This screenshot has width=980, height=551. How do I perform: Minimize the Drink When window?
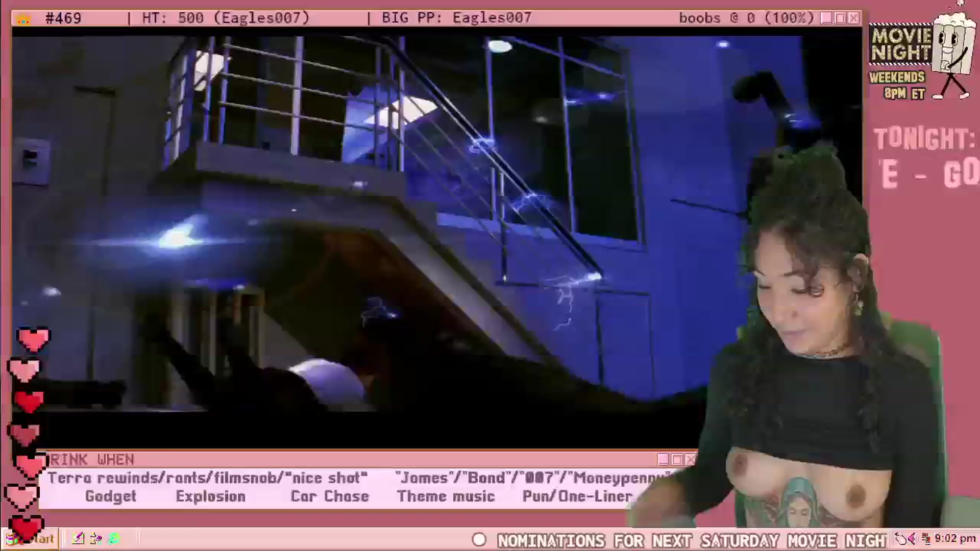[663, 460]
